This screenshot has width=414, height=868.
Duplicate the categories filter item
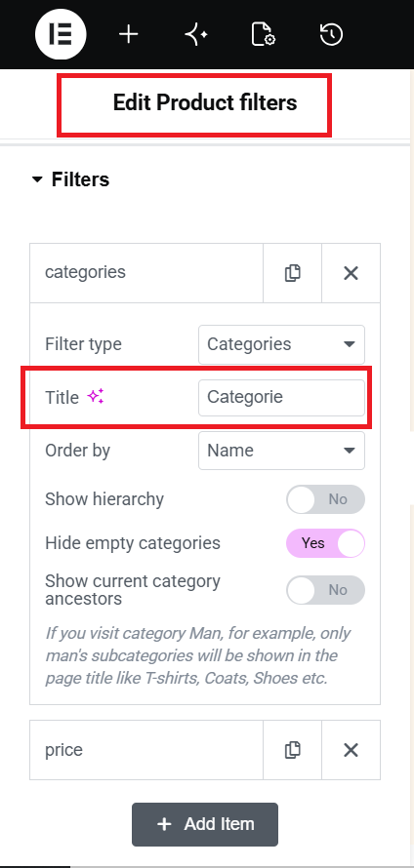[293, 273]
